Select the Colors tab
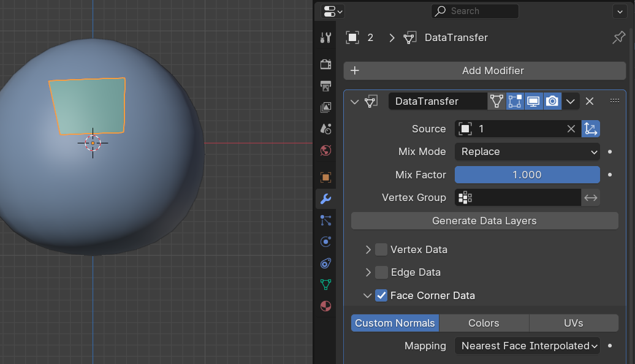The height and width of the screenshot is (364, 635). [484, 323]
